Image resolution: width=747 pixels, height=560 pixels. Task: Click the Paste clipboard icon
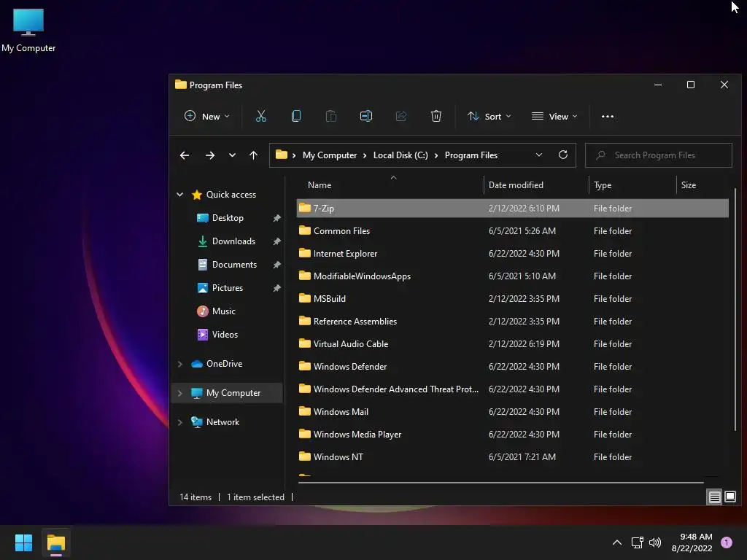(x=330, y=116)
